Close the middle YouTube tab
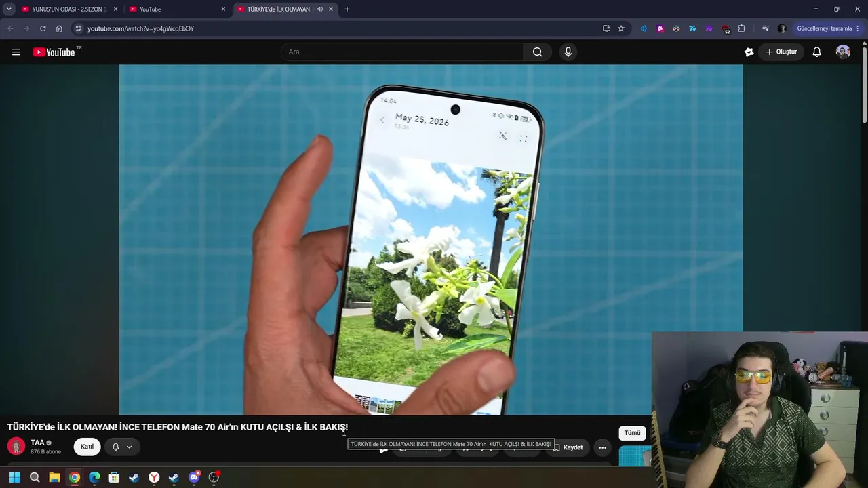The image size is (868, 488). click(223, 9)
